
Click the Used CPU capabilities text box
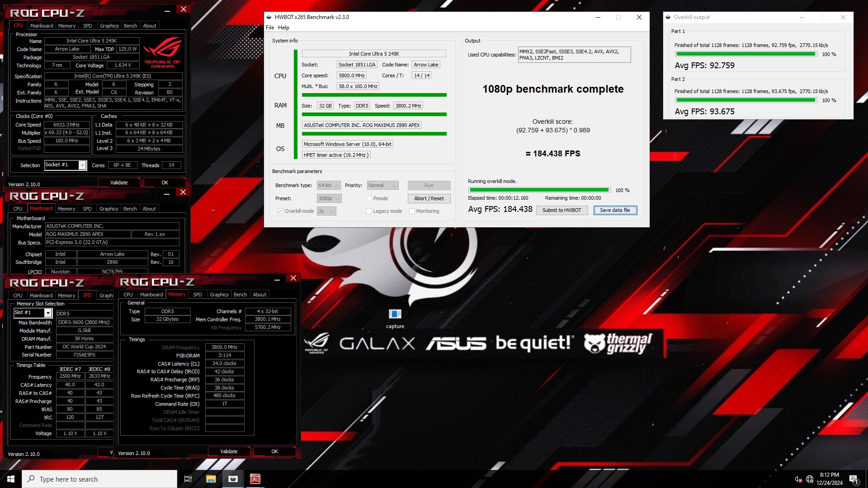(x=574, y=55)
